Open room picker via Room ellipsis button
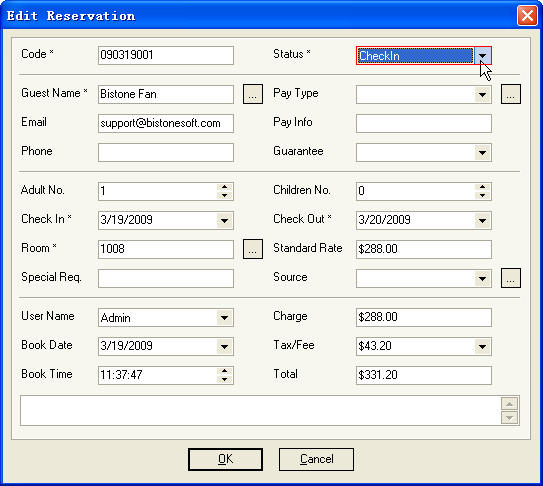This screenshot has width=543, height=486. (253, 249)
